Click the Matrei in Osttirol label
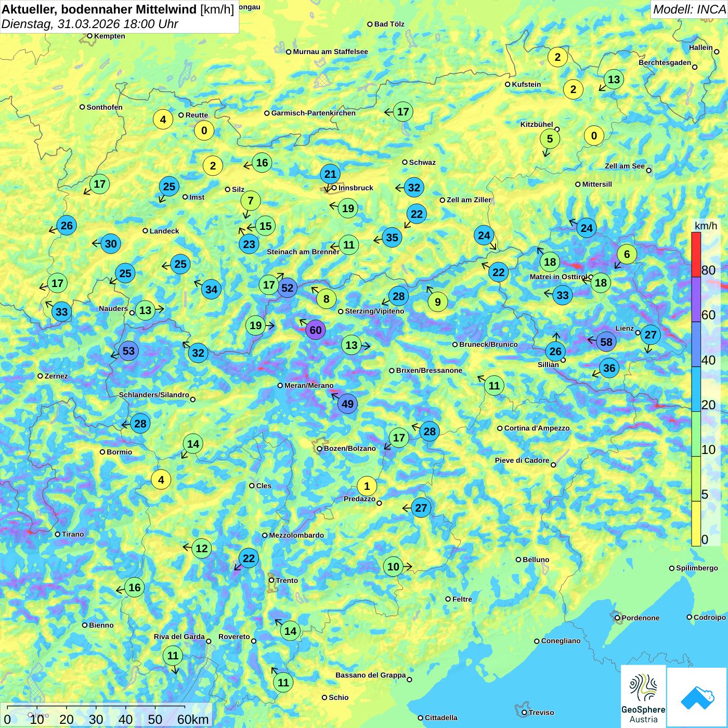This screenshot has height=728, width=728. click(558, 277)
